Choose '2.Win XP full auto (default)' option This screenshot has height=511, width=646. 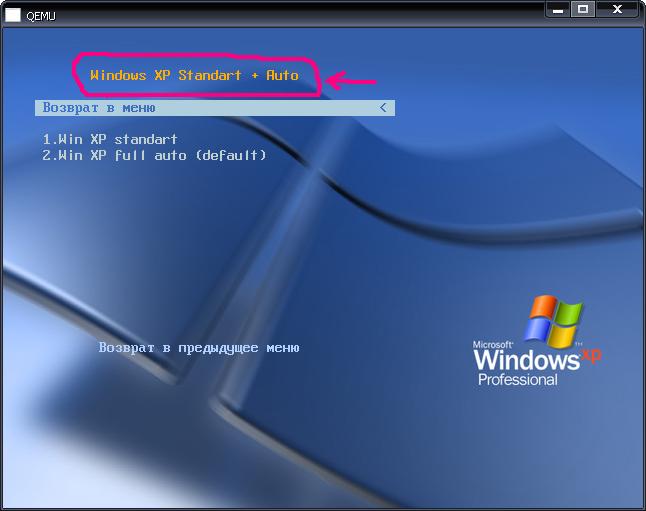point(154,155)
